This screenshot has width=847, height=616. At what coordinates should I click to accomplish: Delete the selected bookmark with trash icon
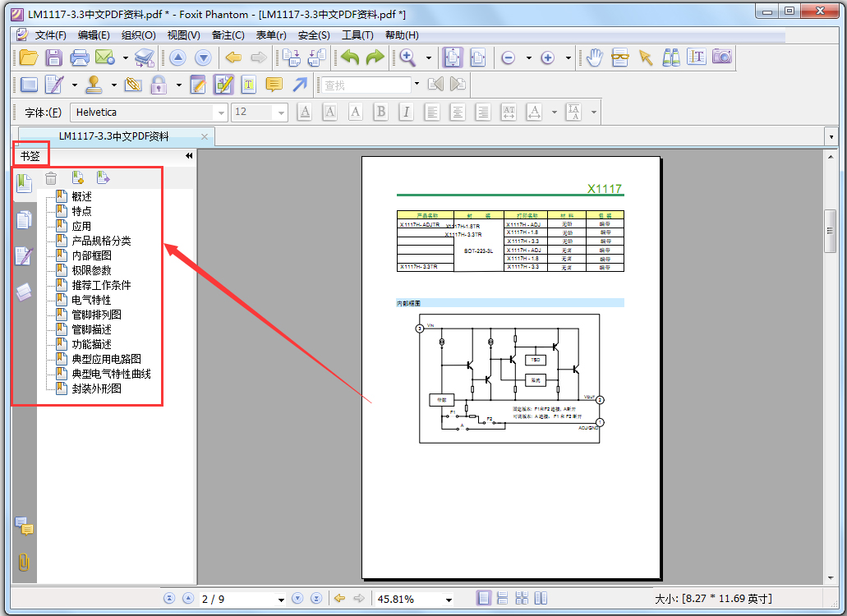[51, 178]
